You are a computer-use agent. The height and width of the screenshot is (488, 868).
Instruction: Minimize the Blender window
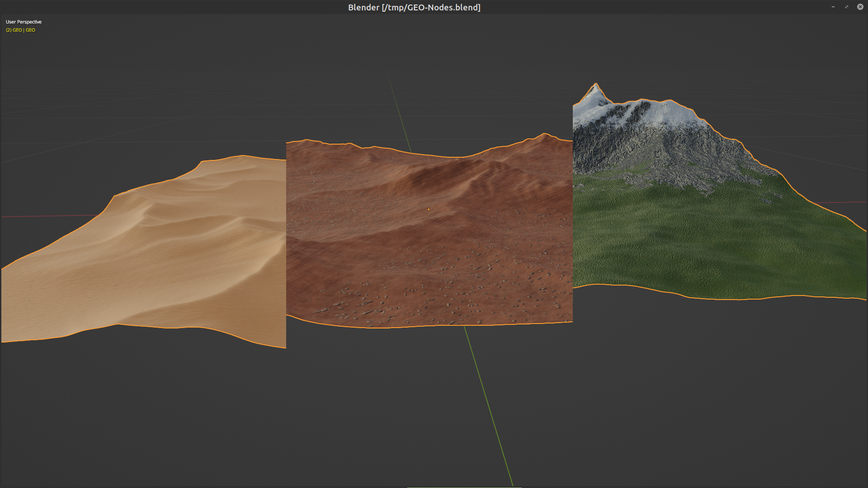click(832, 7)
